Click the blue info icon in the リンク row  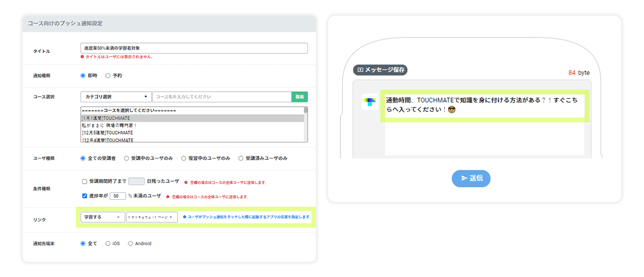pyautogui.click(x=184, y=217)
